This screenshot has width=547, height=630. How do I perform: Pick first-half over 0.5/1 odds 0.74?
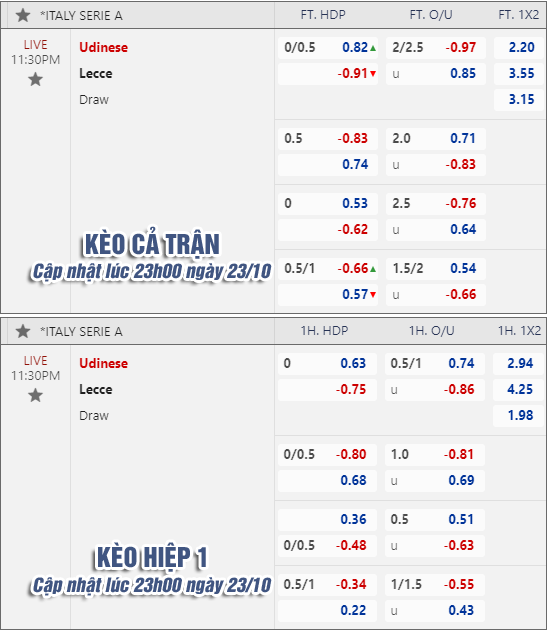click(x=435, y=364)
